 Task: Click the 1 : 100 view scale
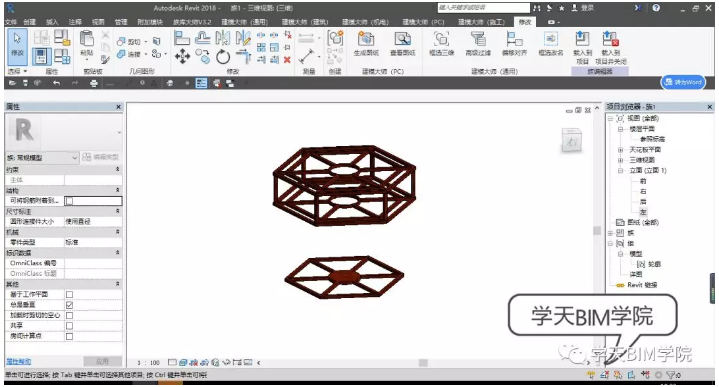tap(149, 363)
